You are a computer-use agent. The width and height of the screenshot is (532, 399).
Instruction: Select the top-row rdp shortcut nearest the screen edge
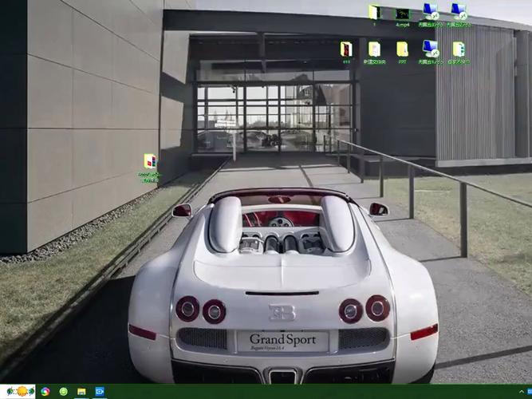tap(459, 11)
